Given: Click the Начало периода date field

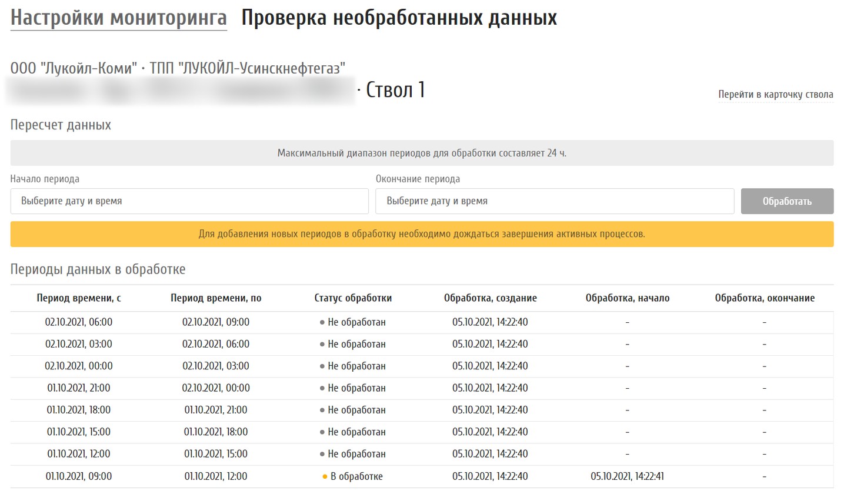Looking at the screenshot, I should coord(189,201).
